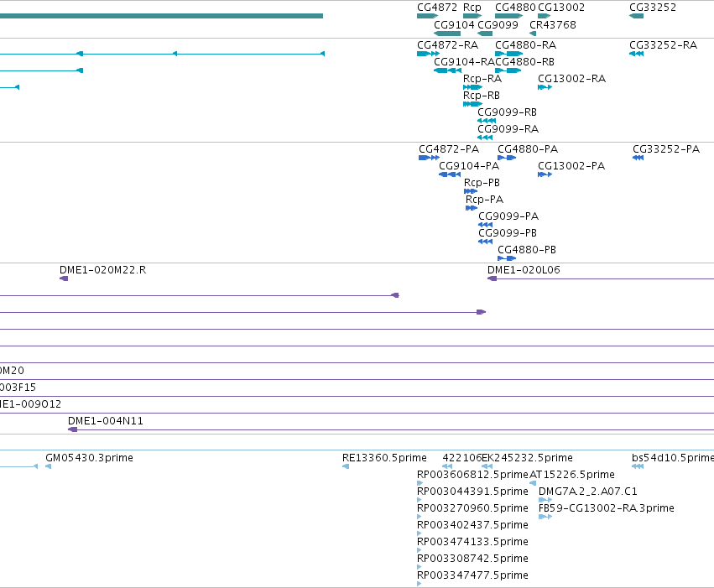Click transcript Rcp-RA
The height and width of the screenshot is (588, 714).
[x=482, y=79]
